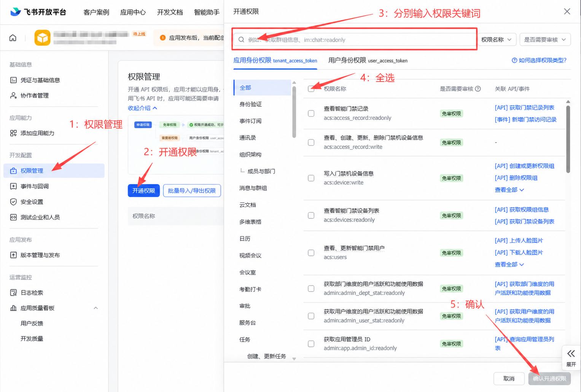Click the 展开 double-chevron icon
This screenshot has height=392, width=581.
tap(571, 354)
